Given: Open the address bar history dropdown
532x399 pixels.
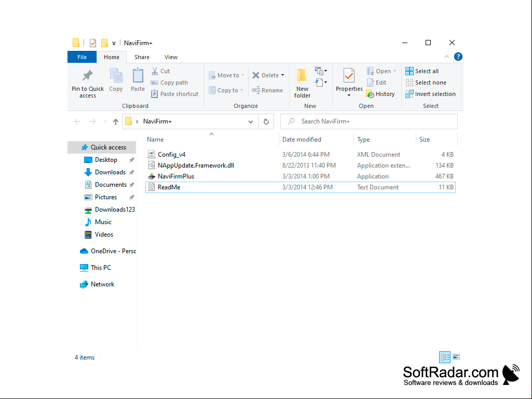Looking at the screenshot, I should (x=251, y=121).
